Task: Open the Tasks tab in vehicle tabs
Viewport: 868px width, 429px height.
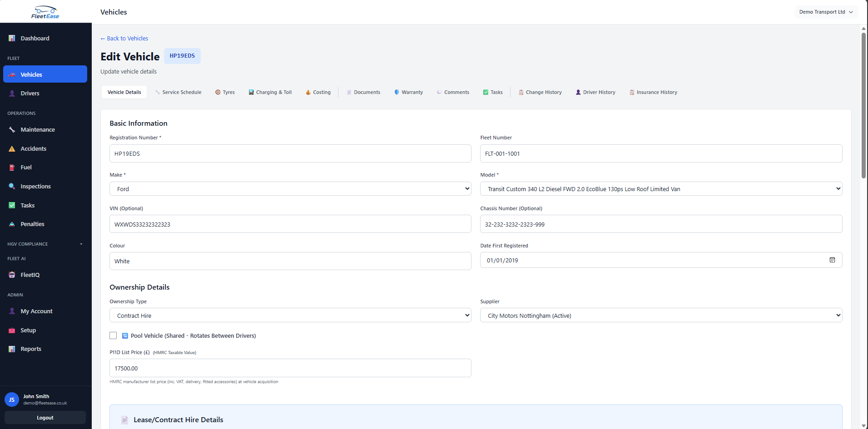Action: click(493, 92)
